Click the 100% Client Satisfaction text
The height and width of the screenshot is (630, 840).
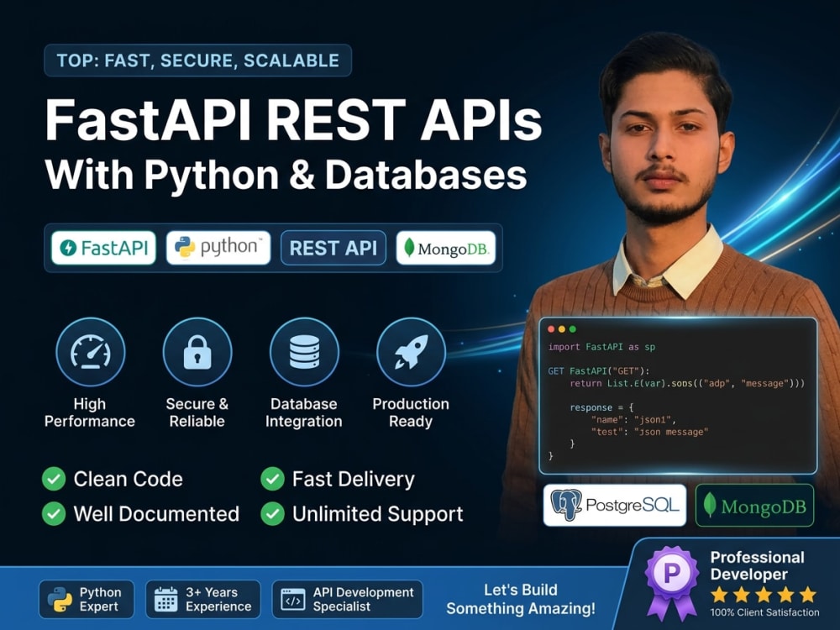(x=764, y=612)
